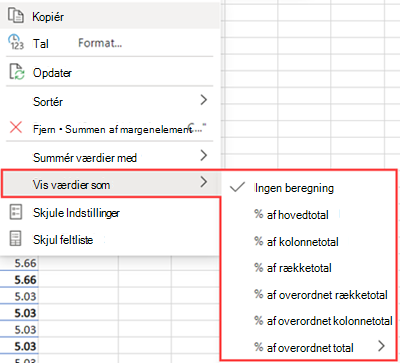This screenshot has height=363, width=400.
Task: Click the Skjul feltliste table icon
Action: [x=15, y=239]
